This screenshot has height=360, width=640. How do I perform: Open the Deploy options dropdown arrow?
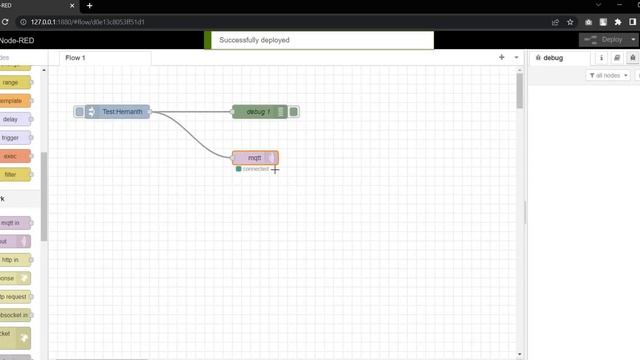click(633, 40)
